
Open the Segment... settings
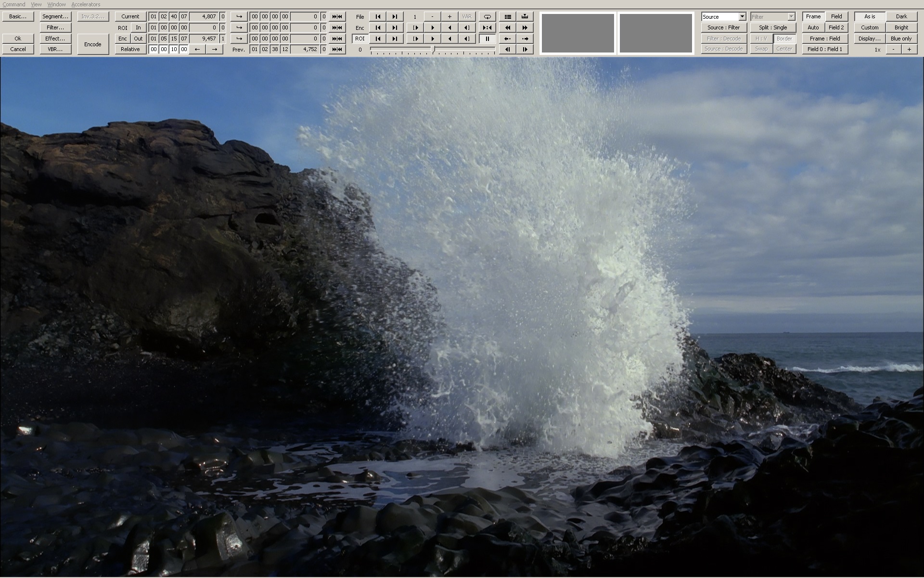point(55,16)
